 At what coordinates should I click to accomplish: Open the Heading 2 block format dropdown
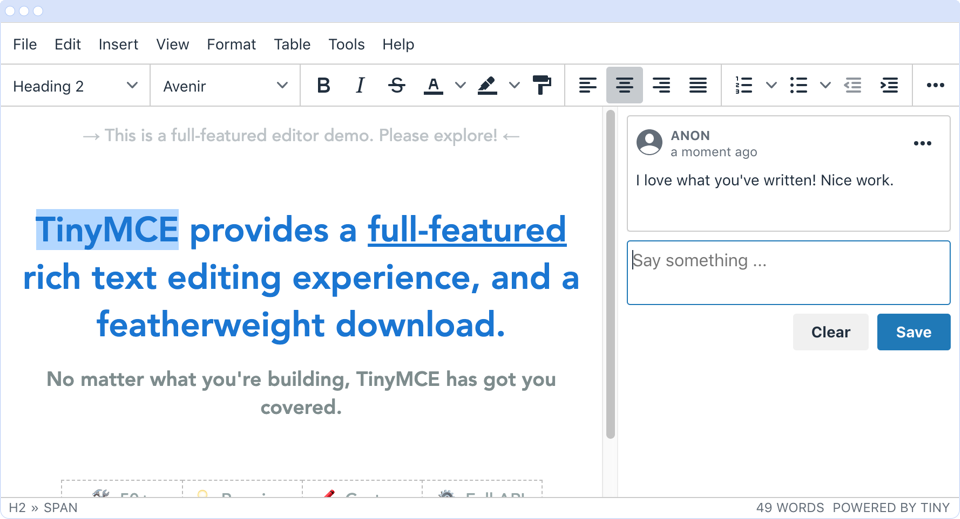[x=75, y=86]
